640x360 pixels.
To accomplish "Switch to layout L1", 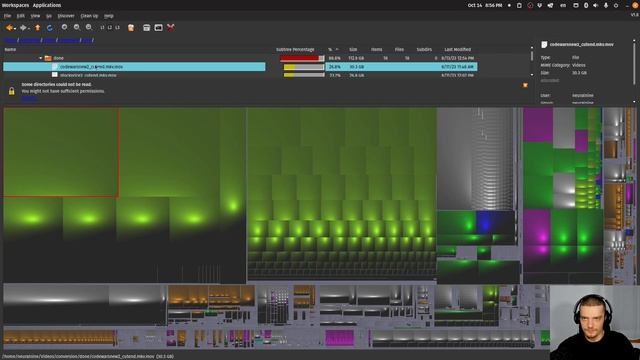I will (x=102, y=28).
